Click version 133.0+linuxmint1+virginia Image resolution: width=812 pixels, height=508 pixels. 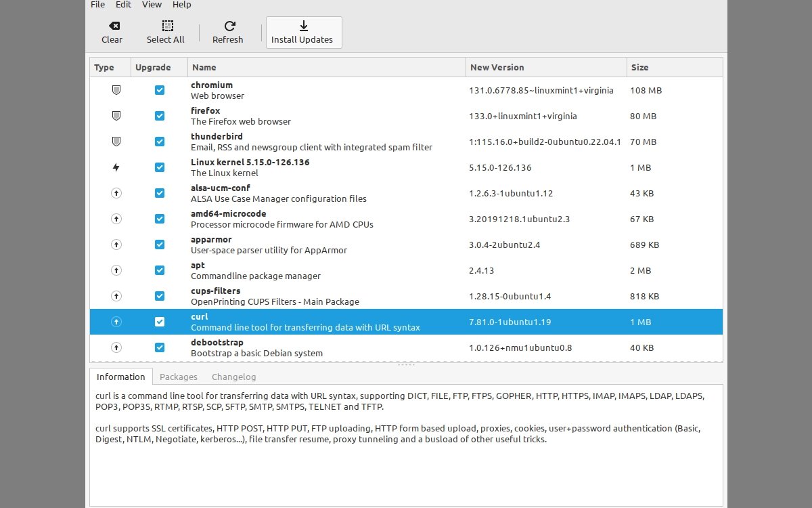523,116
